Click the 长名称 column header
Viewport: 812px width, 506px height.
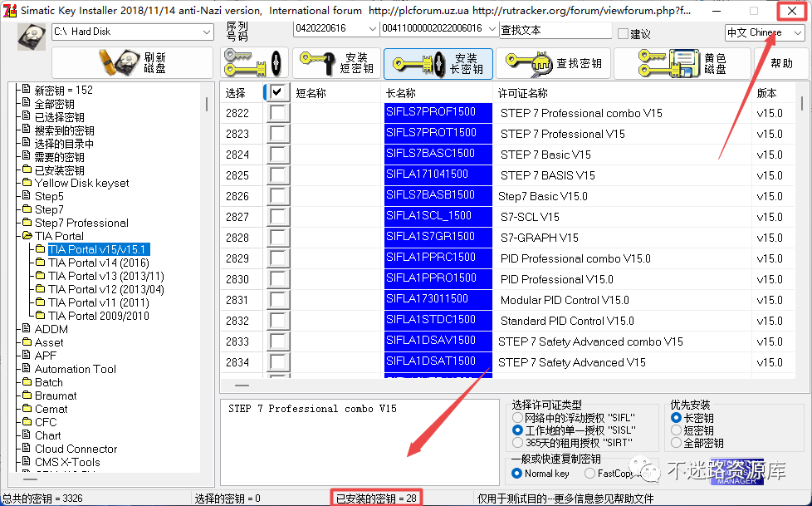point(437,93)
